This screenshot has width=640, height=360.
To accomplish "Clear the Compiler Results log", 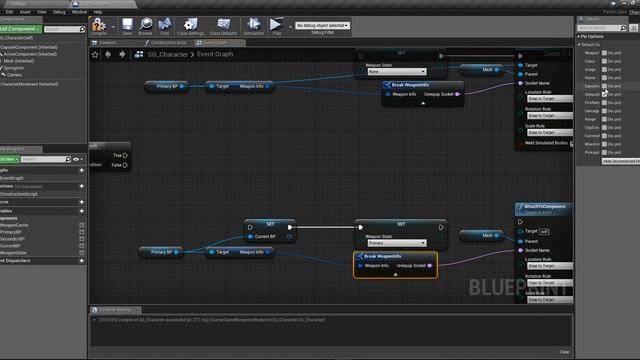I will pos(564,352).
